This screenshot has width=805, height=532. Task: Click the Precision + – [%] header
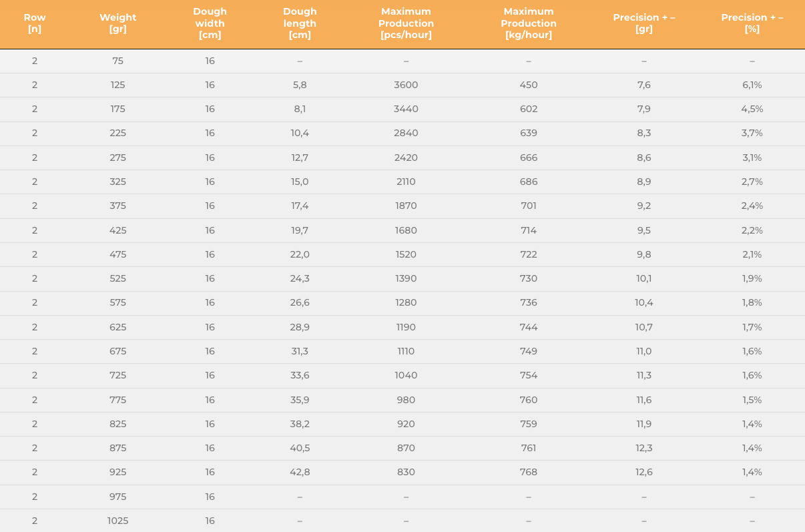[x=752, y=23]
